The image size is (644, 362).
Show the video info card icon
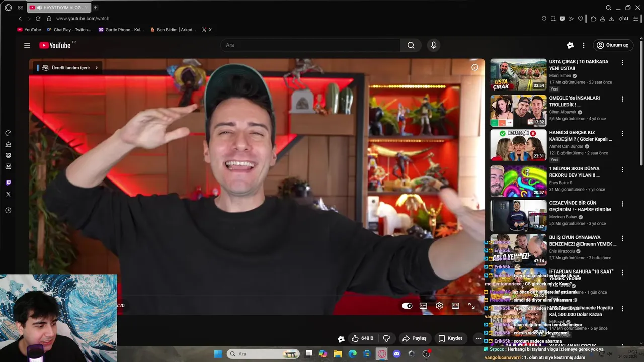coord(474,67)
